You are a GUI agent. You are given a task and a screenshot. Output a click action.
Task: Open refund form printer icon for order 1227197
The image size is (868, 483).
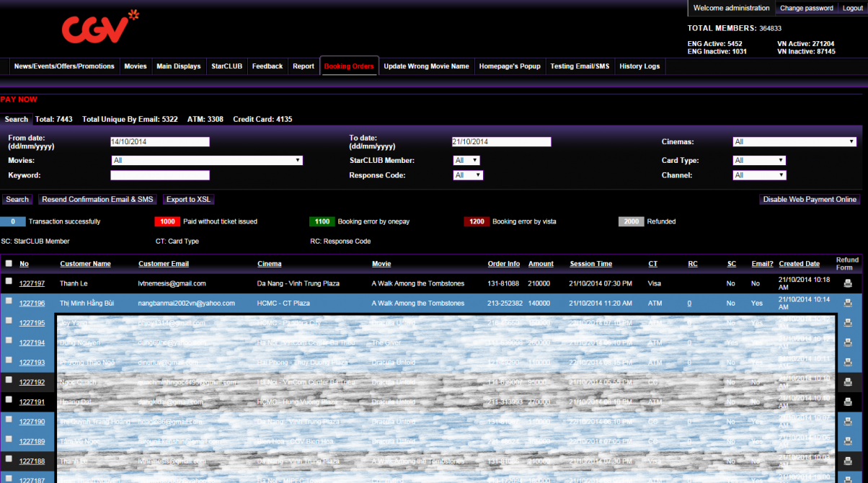[848, 283]
